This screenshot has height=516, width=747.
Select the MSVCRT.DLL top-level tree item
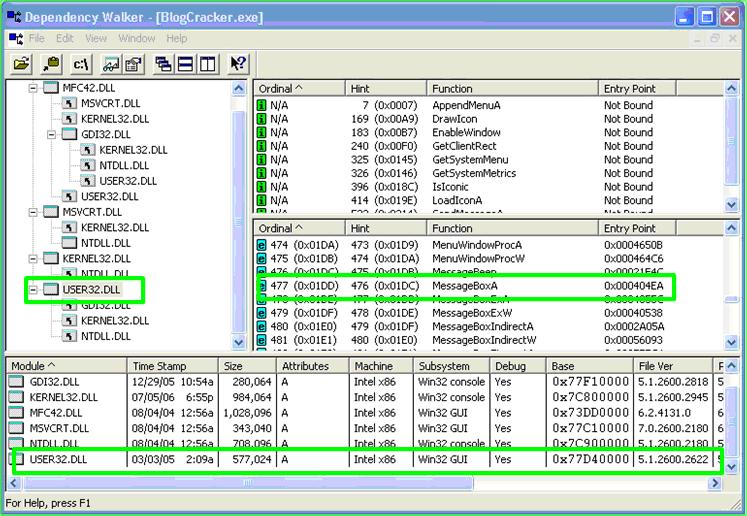click(90, 212)
